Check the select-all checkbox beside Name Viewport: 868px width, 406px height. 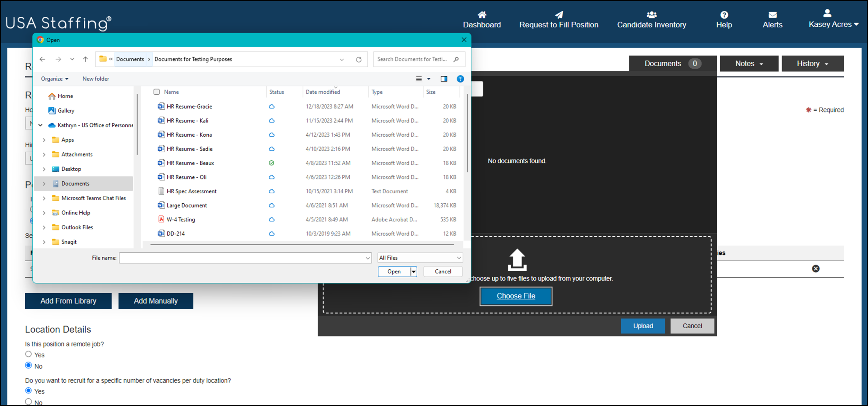[x=157, y=92]
